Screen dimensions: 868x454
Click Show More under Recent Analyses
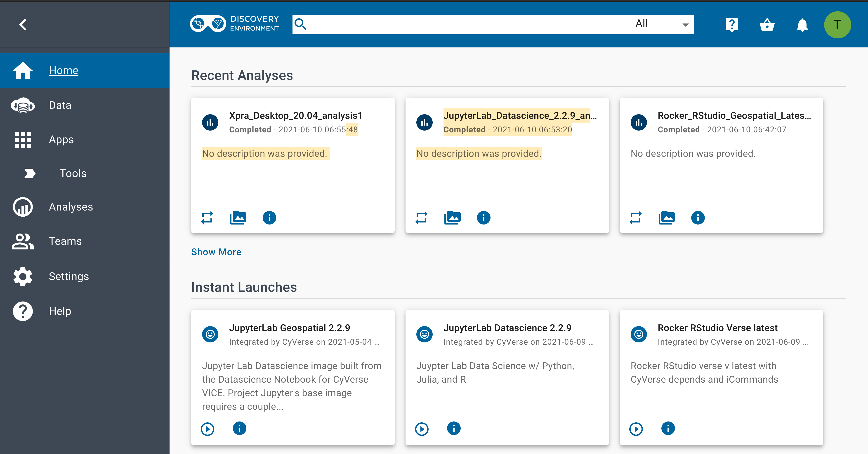pyautogui.click(x=216, y=252)
